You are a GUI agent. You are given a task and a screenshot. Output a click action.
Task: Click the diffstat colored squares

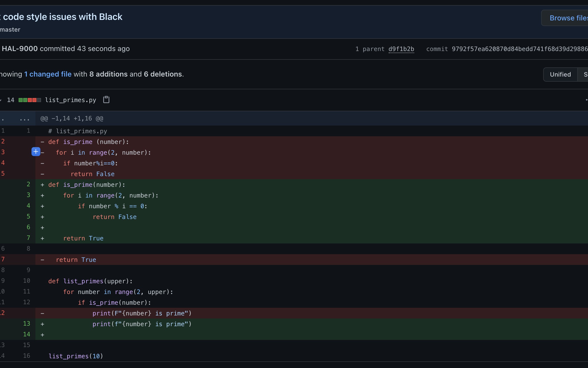(x=29, y=100)
